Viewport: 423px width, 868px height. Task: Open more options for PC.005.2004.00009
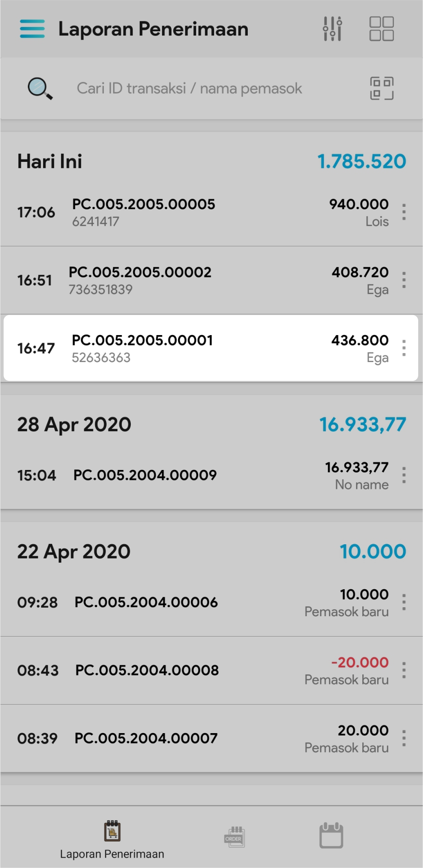tap(404, 475)
